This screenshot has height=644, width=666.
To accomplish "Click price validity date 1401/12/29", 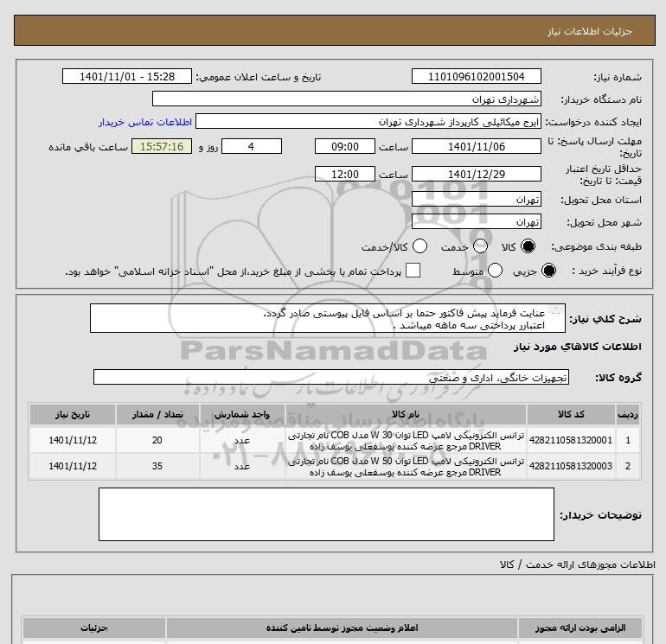I will coord(476,175).
